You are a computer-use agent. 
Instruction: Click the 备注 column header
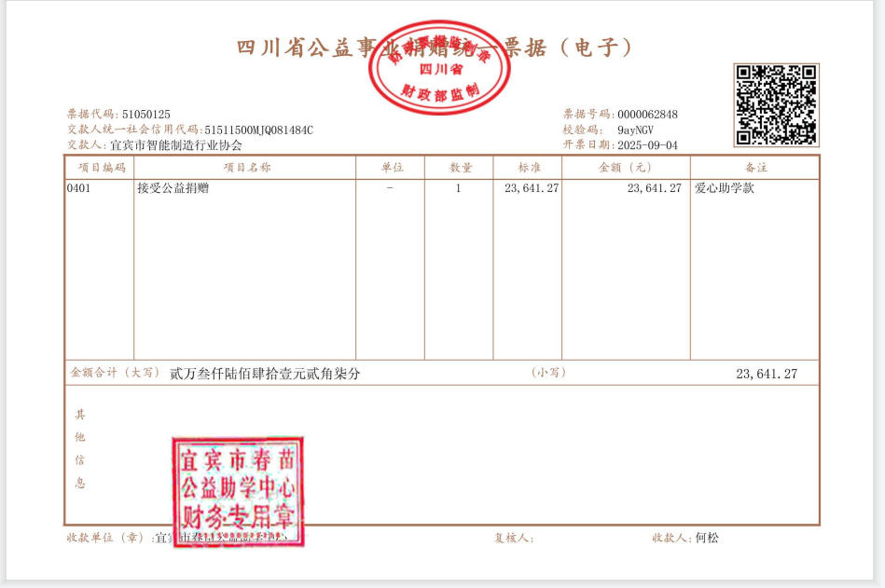755,168
